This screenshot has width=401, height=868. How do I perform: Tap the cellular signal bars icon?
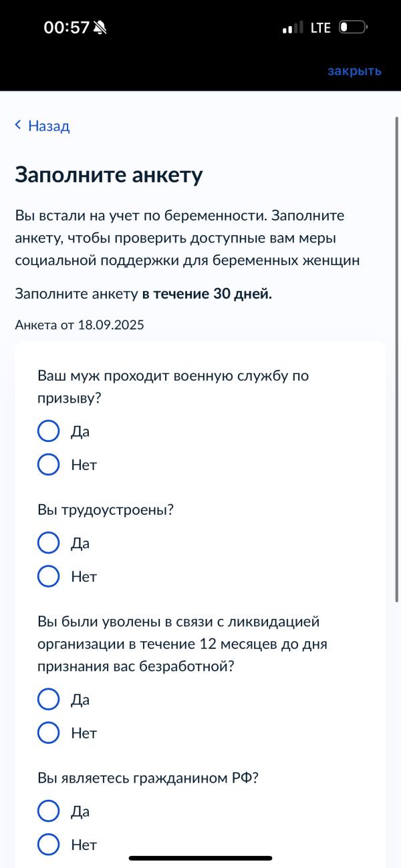pyautogui.click(x=292, y=29)
